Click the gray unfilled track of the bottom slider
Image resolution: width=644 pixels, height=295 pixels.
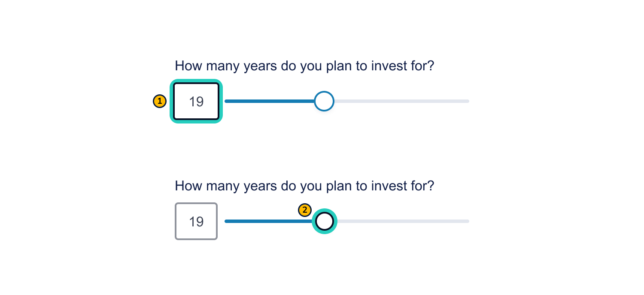coord(404,221)
